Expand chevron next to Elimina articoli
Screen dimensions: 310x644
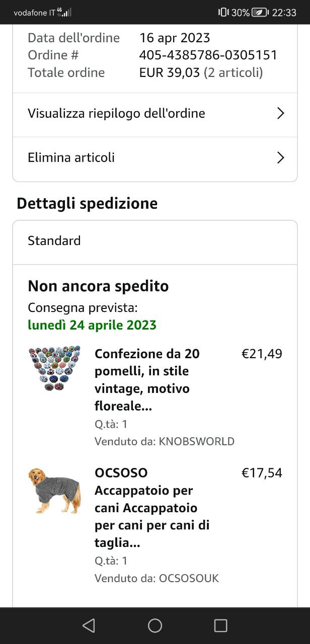[281, 158]
